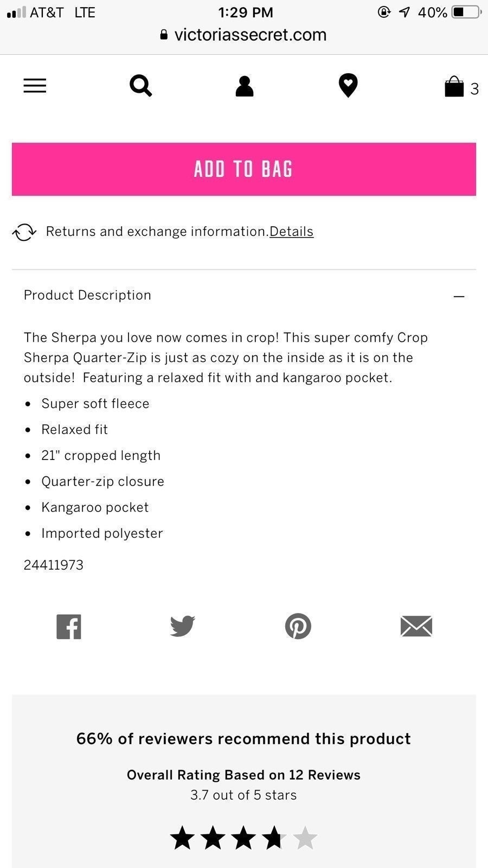Share product on Facebook
The height and width of the screenshot is (868, 488).
pos(69,627)
